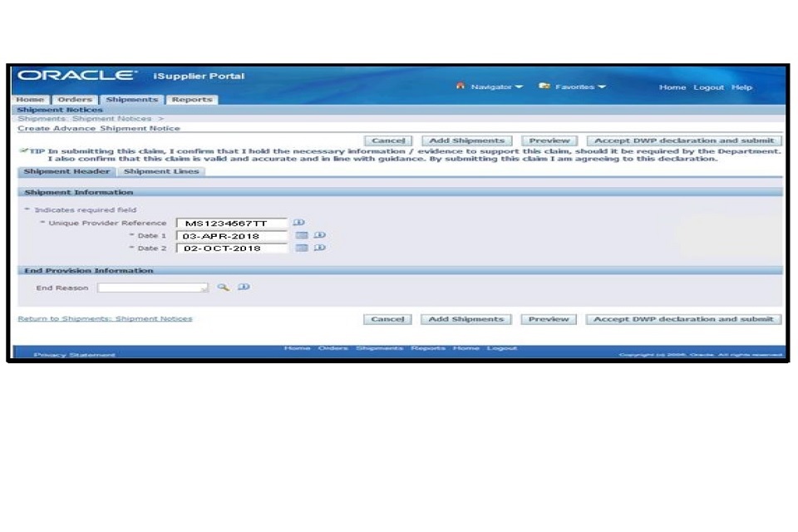This screenshot has width=798, height=532.
Task: Follow the Return to Shipments: Shipment Notices link
Action: (105, 319)
